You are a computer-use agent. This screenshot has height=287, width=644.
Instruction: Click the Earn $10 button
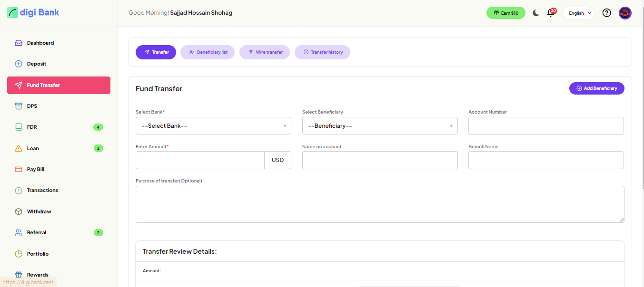(x=505, y=13)
